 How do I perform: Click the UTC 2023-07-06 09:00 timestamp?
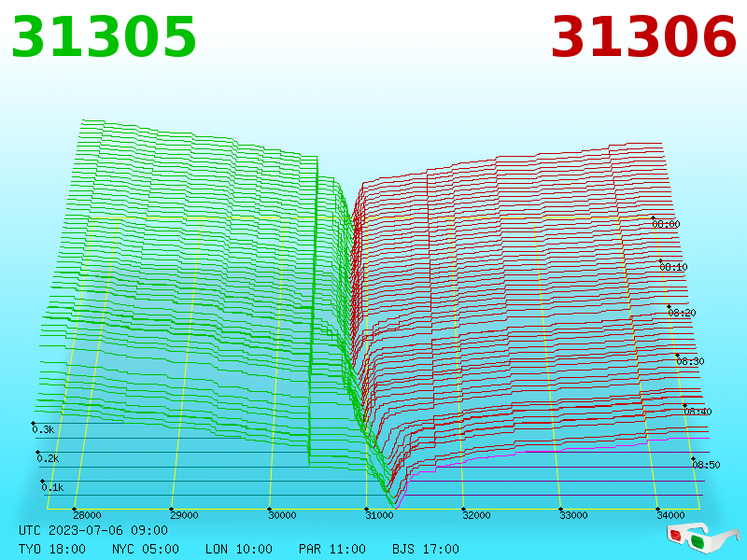pos(93,530)
